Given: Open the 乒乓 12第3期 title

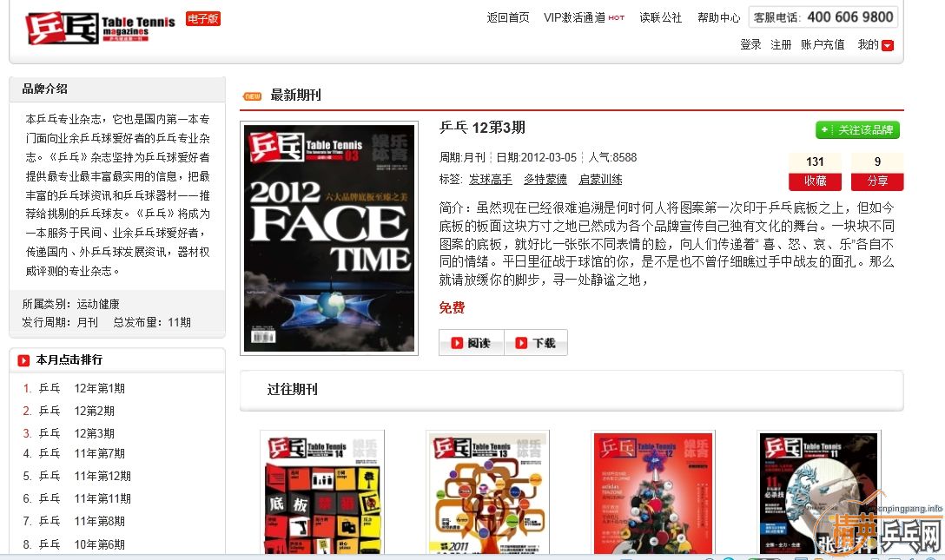Looking at the screenshot, I should [482, 128].
